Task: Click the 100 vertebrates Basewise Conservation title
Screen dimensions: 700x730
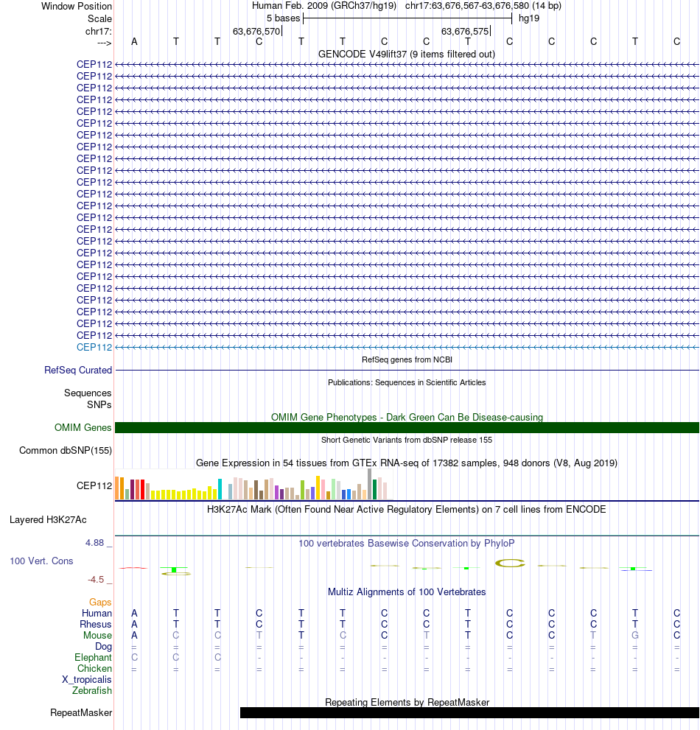Action: 407,544
